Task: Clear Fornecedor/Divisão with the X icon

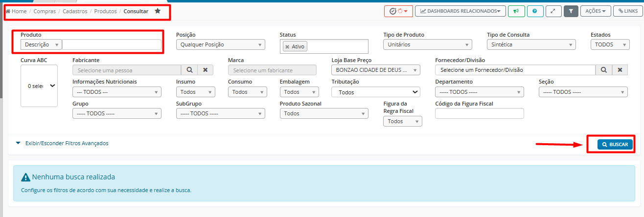Action: [620, 70]
